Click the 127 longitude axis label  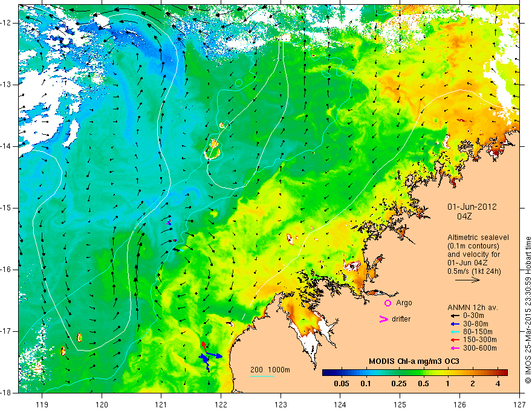[519, 405]
